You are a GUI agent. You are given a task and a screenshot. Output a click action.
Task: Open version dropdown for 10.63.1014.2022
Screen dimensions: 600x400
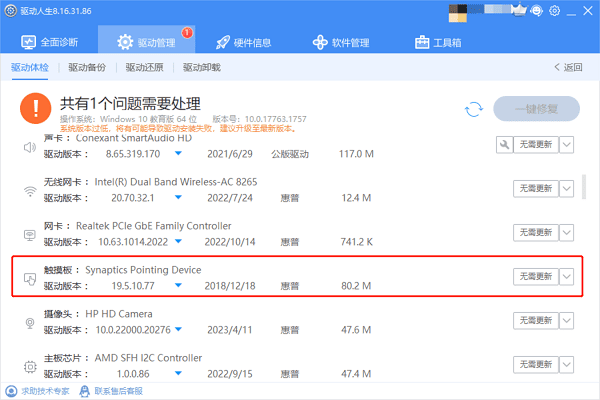click(178, 242)
